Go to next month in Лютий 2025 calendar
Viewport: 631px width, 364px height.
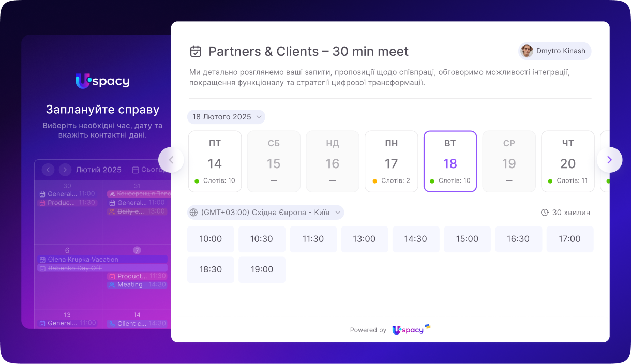click(x=65, y=170)
